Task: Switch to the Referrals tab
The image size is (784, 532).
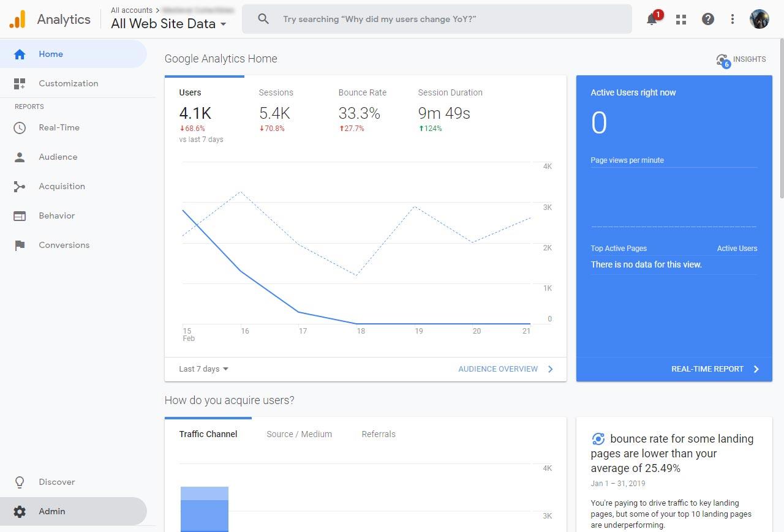Action: [379, 434]
